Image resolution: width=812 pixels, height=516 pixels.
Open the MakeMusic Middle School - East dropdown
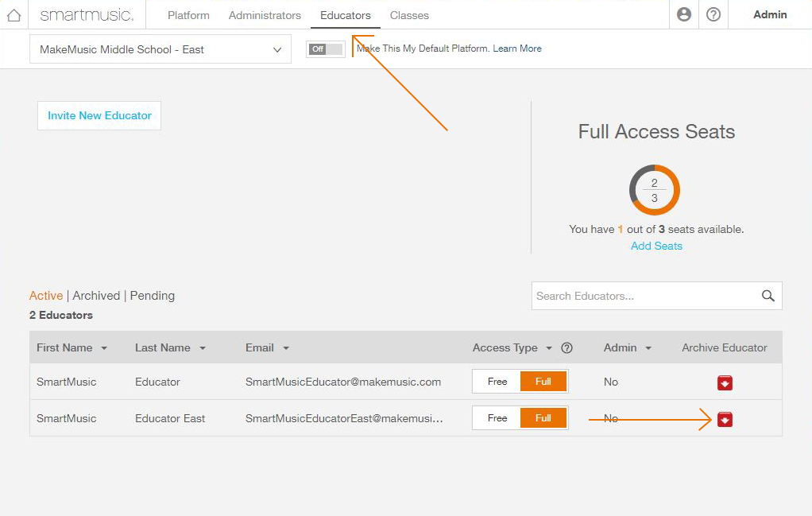160,49
